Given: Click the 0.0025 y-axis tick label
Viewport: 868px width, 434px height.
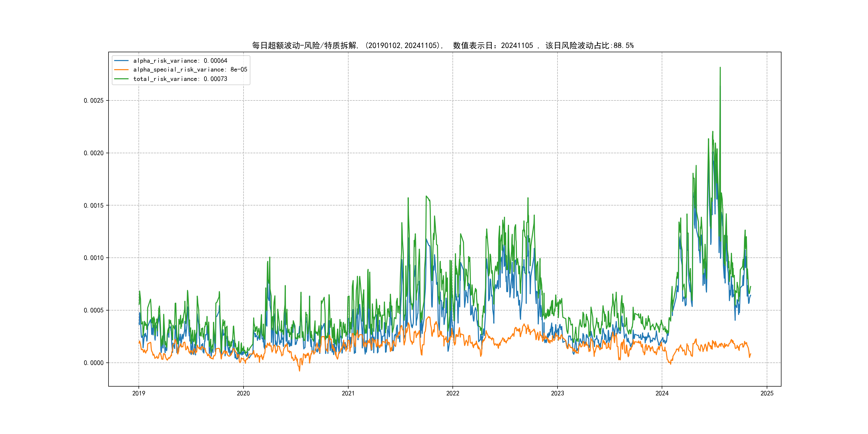Looking at the screenshot, I should 94,100.
